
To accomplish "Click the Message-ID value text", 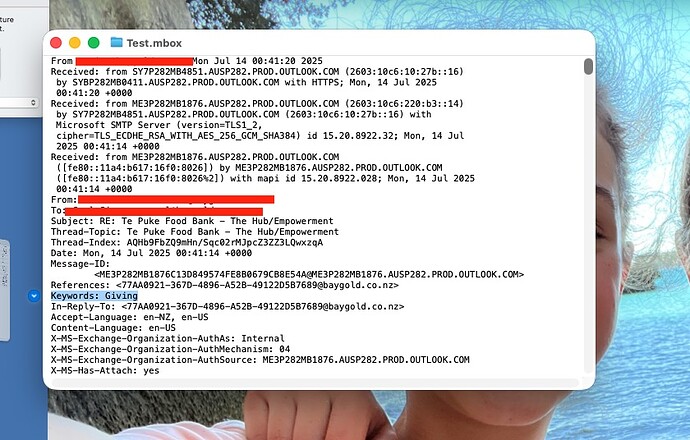I will [309, 275].
